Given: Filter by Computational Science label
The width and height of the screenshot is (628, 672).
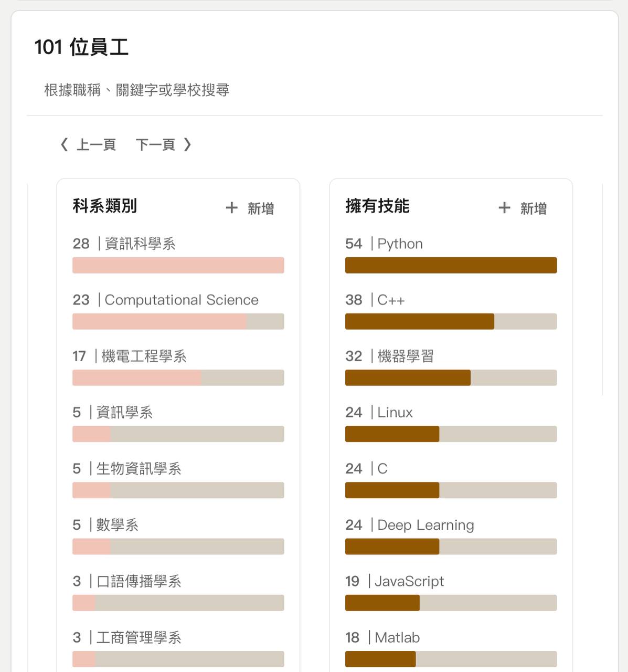Looking at the screenshot, I should [x=182, y=300].
